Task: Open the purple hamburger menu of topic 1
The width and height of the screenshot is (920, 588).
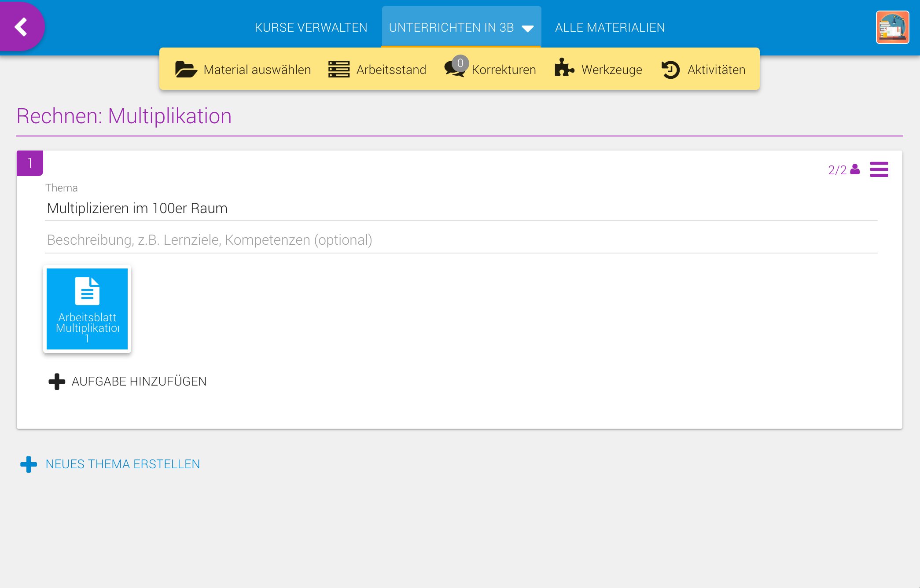Action: [879, 169]
